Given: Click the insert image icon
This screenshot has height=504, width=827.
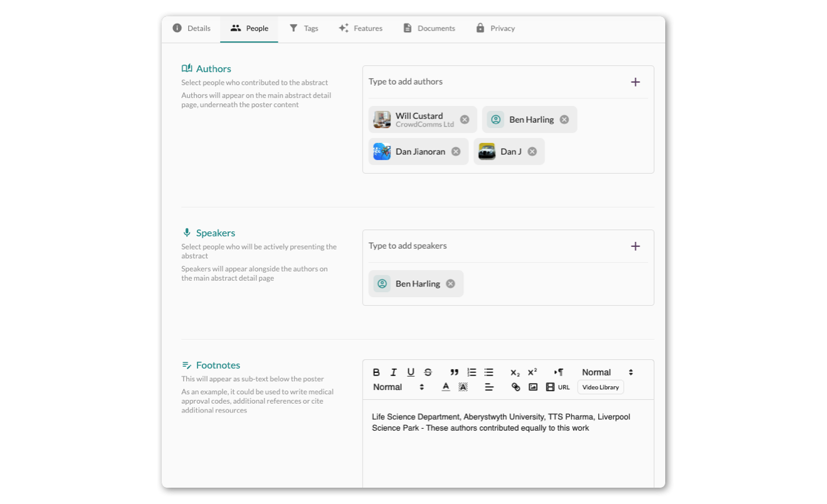Looking at the screenshot, I should click(x=533, y=387).
